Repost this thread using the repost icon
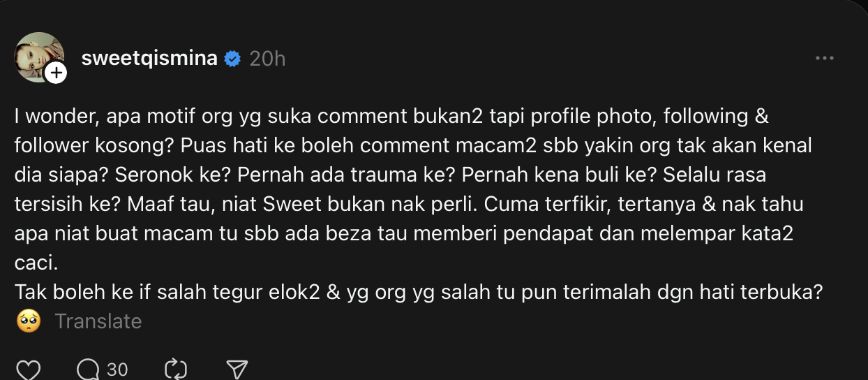Viewport: 868px width, 380px height. click(173, 370)
